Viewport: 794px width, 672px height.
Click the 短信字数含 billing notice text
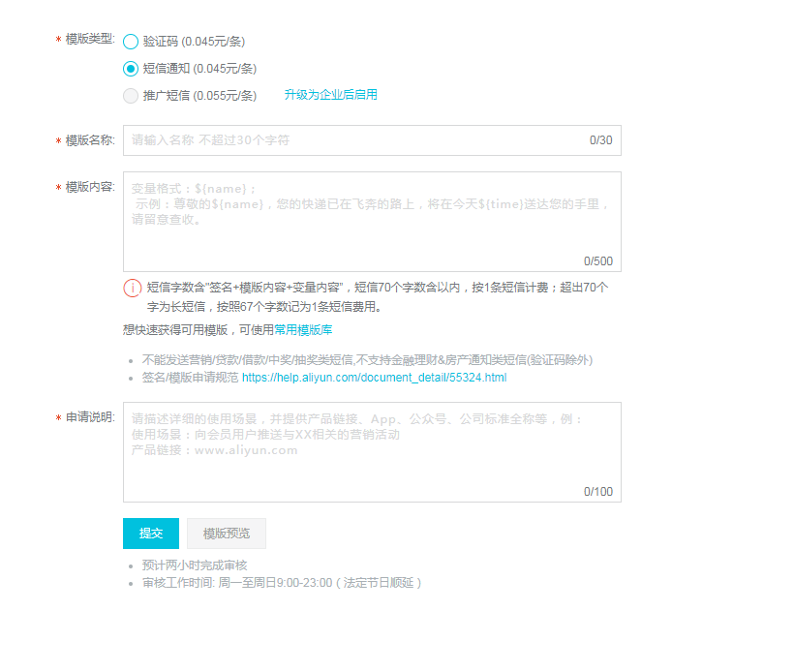(x=378, y=297)
